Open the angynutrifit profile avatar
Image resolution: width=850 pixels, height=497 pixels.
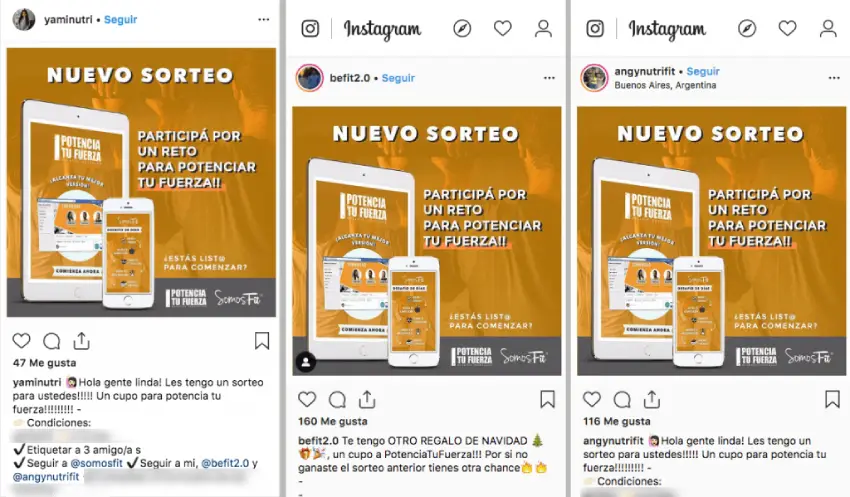pyautogui.click(x=595, y=78)
